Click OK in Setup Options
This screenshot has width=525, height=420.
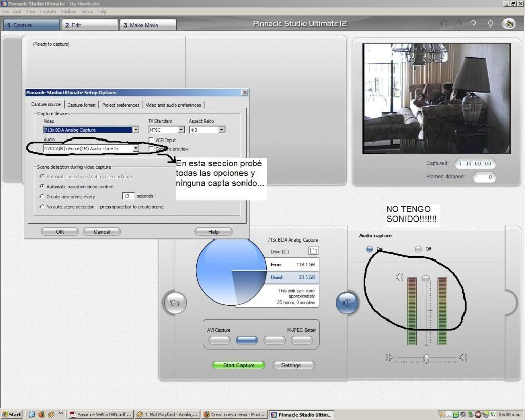(59, 231)
